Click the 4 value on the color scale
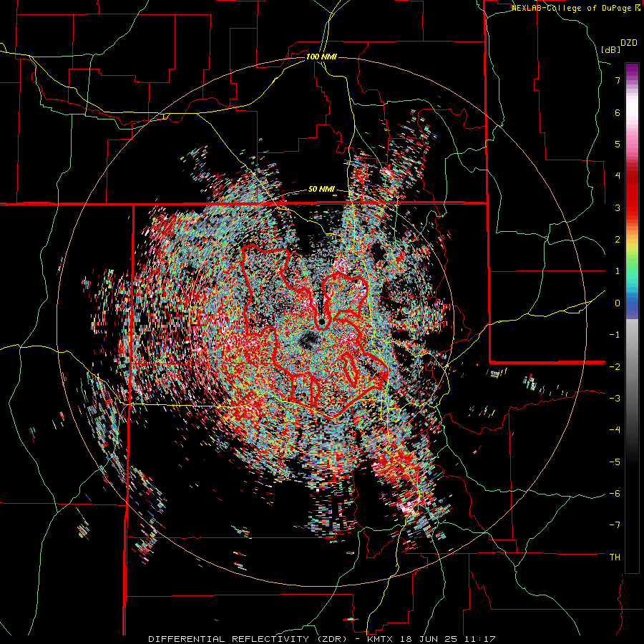 tap(618, 176)
